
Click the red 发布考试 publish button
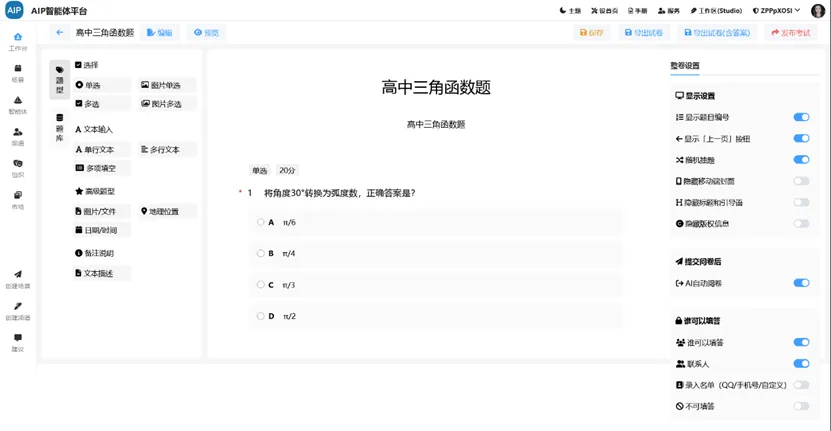pyautogui.click(x=791, y=32)
